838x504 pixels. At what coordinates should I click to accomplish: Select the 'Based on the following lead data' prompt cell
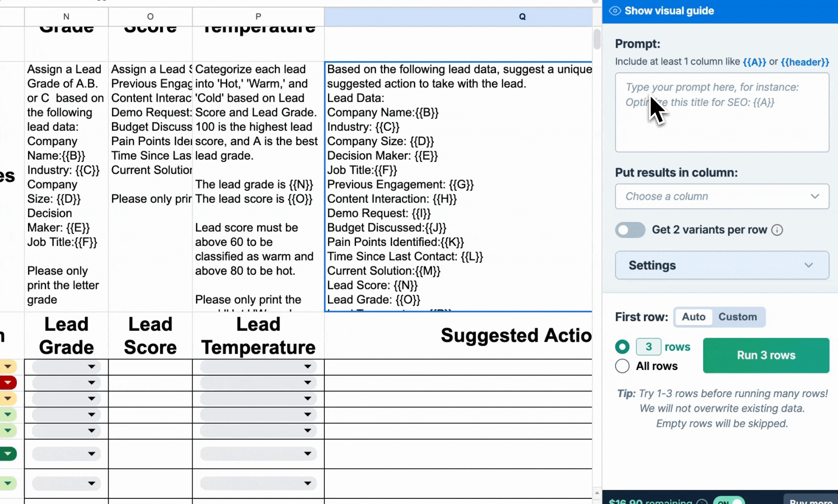(x=458, y=187)
